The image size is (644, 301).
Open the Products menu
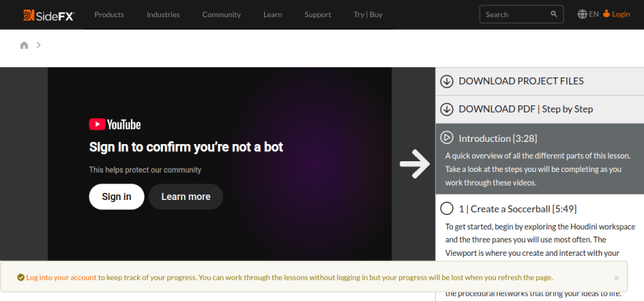click(109, 15)
